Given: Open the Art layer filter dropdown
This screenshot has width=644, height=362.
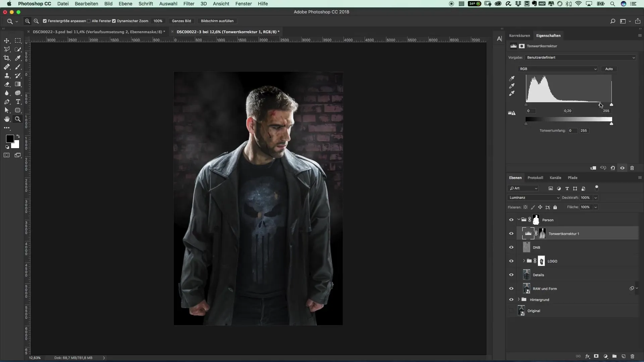Looking at the screenshot, I should click(x=523, y=188).
